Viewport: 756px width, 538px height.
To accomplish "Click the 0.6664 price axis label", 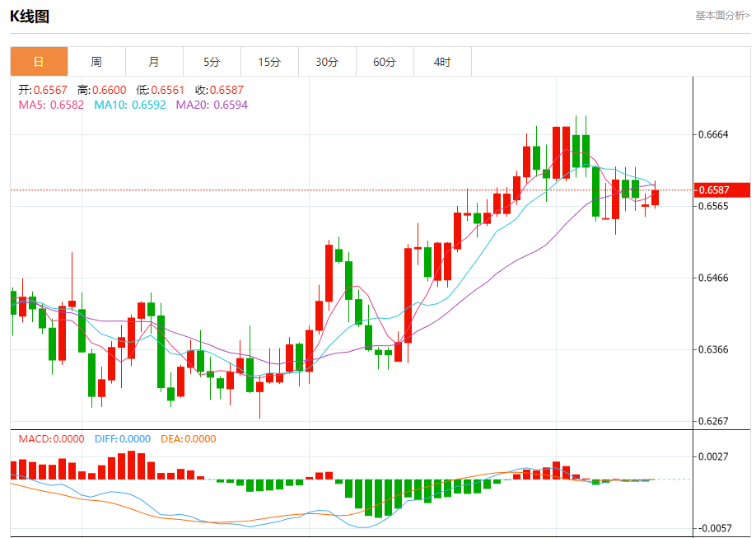I will pos(713,134).
